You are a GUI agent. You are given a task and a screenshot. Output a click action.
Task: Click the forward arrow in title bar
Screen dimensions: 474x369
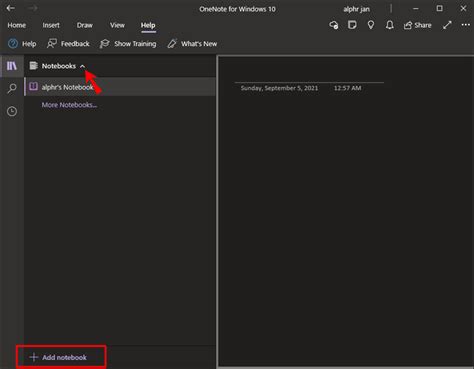(x=33, y=8)
